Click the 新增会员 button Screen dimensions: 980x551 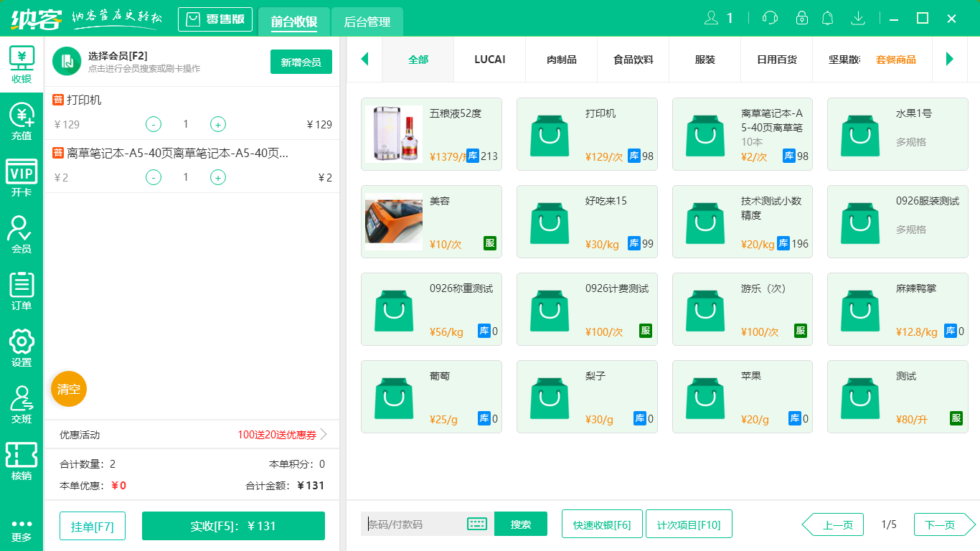301,62
